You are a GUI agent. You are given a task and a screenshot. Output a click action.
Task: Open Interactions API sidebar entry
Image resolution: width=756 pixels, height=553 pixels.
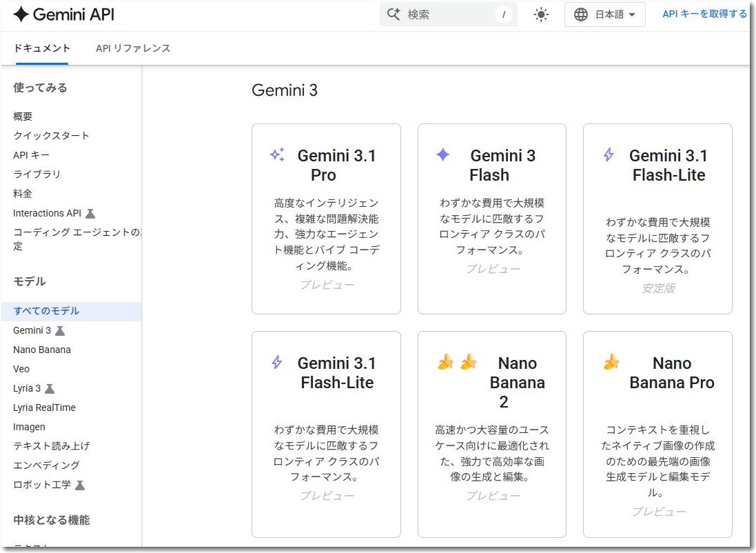(48, 213)
